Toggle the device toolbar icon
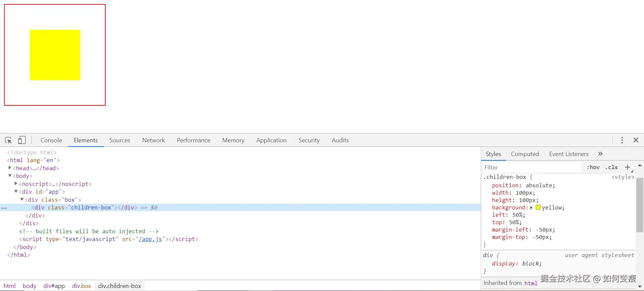The width and height of the screenshot is (644, 291). (x=22, y=140)
